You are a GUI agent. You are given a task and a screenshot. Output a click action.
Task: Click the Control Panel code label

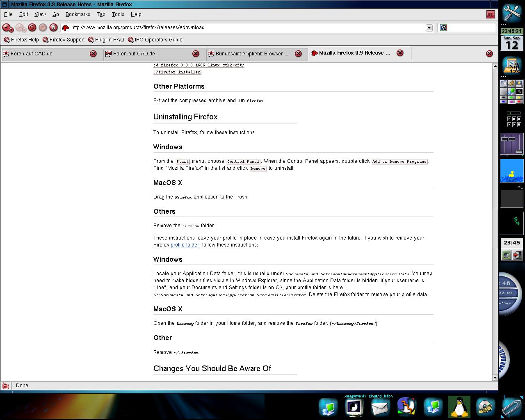tap(243, 162)
